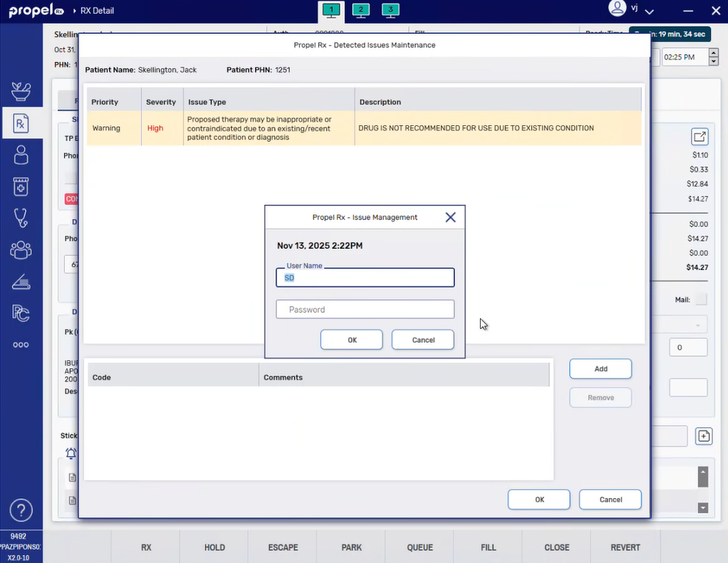Open the More options ellipsis icon

pyautogui.click(x=21, y=345)
